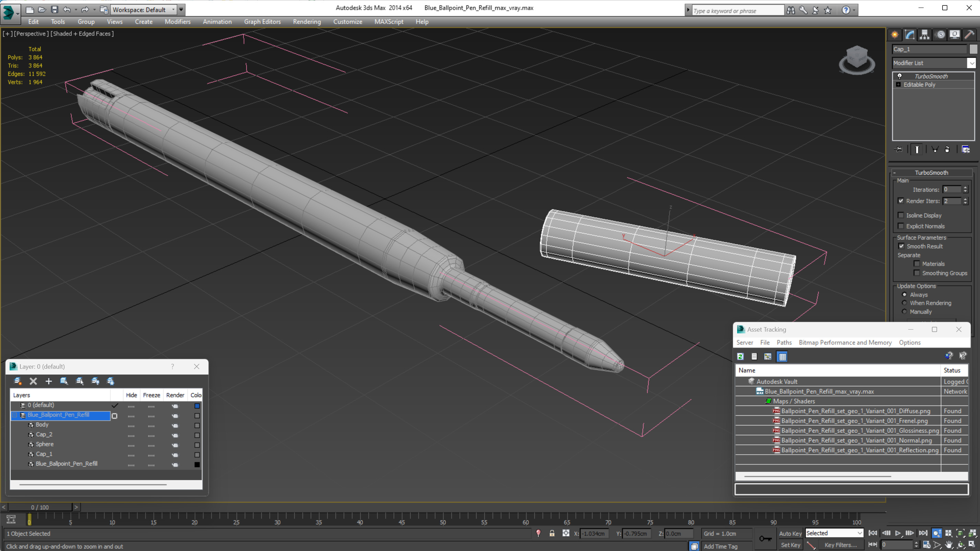Screen dimensions: 980x551
Task: Click the Play Animation button
Action: (898, 533)
